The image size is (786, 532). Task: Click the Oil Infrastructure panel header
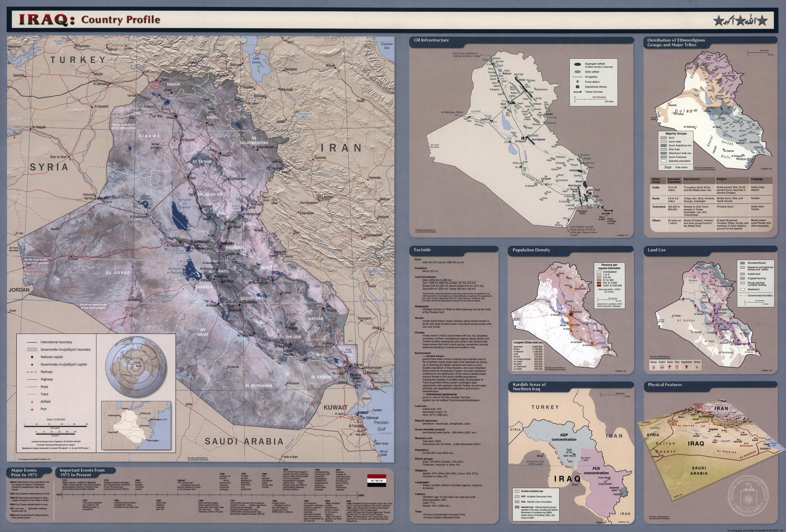(x=431, y=40)
